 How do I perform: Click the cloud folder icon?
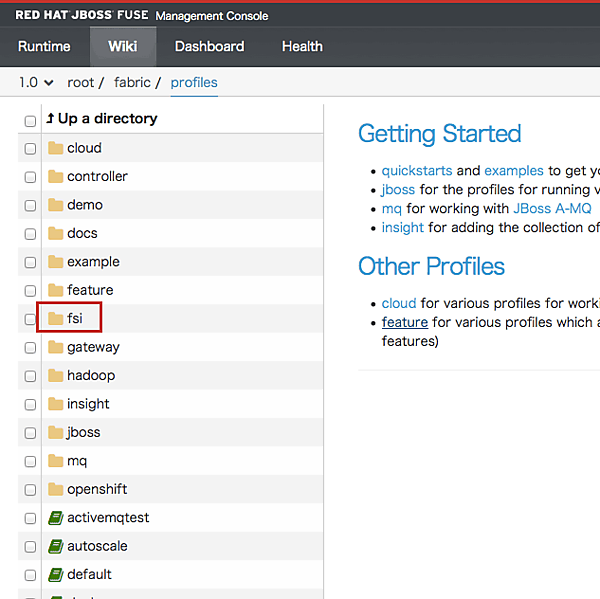tap(56, 148)
